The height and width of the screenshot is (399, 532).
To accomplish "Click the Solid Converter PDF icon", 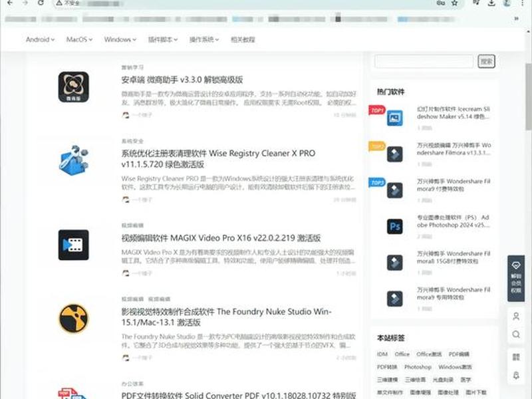I will tap(74, 394).
